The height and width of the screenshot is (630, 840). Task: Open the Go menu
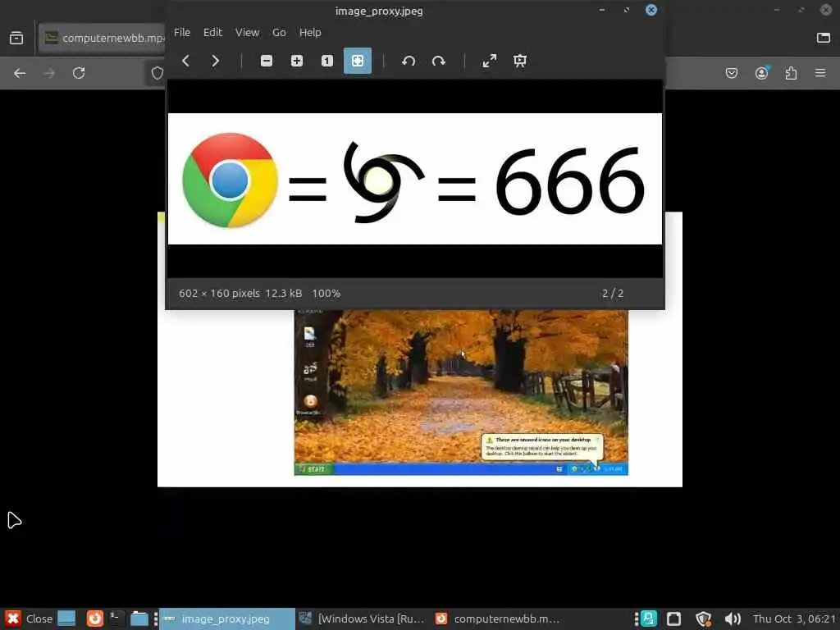279,32
